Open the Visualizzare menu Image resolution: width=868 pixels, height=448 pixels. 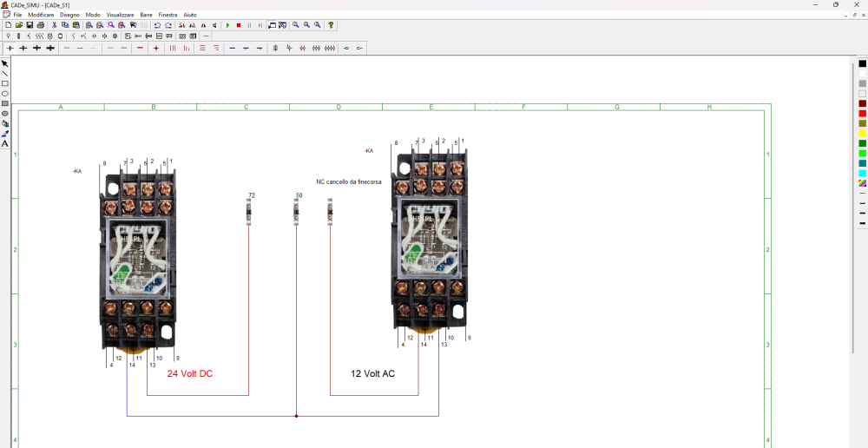[x=120, y=15]
